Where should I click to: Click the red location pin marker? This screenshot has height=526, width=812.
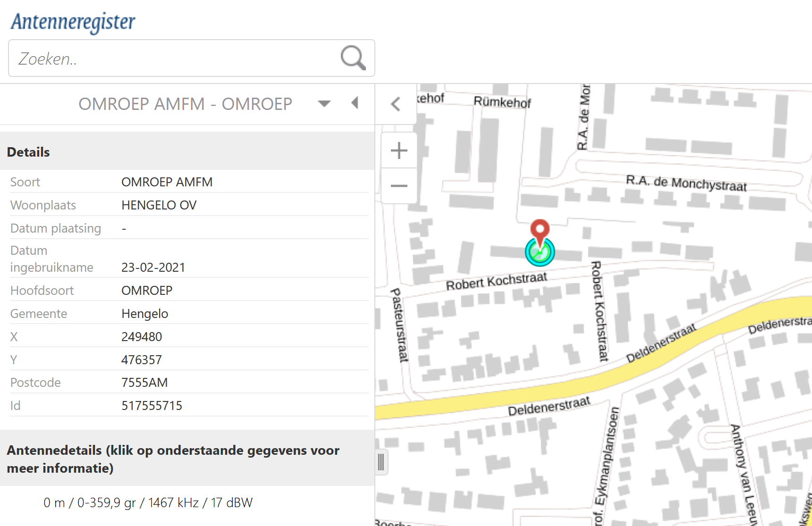coord(540,230)
